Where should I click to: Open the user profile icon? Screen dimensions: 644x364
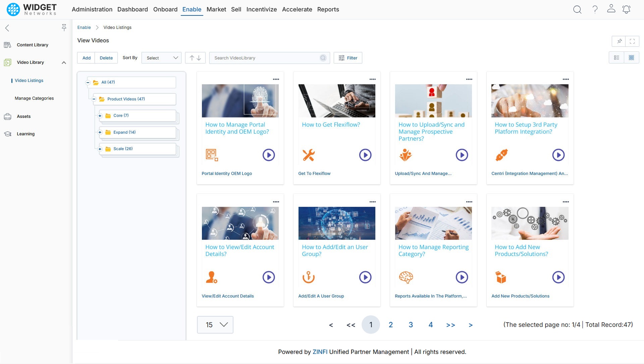611,9
